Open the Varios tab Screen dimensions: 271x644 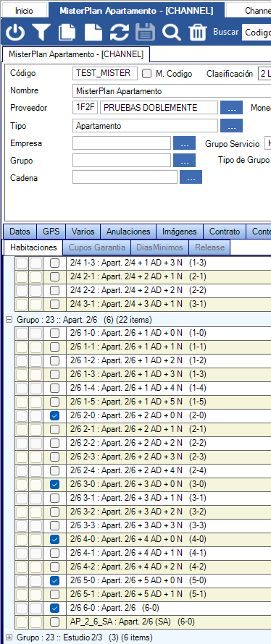(x=83, y=232)
